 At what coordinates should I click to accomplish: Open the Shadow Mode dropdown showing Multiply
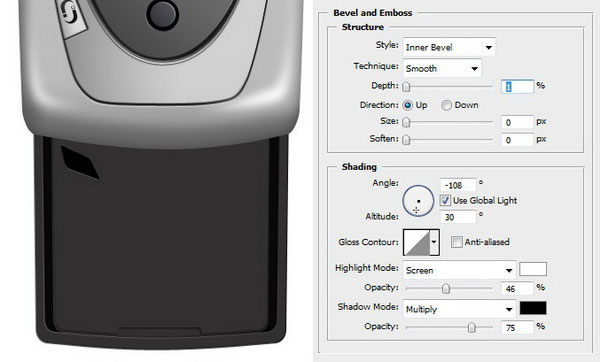pyautogui.click(x=459, y=309)
